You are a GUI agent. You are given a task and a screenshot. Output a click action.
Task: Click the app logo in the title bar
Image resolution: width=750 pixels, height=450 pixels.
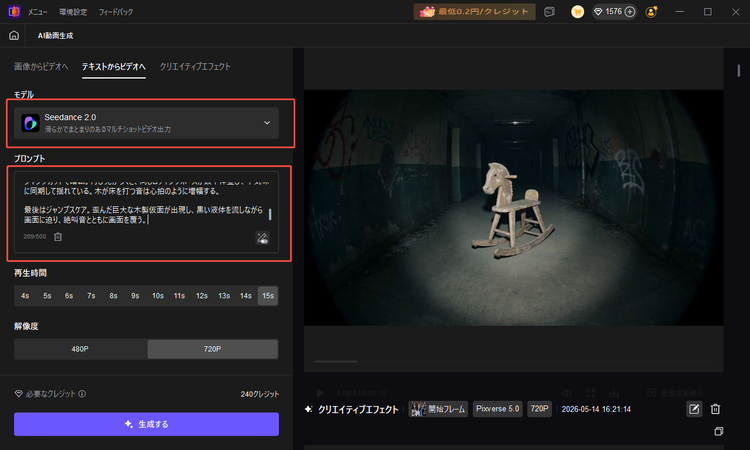click(x=14, y=11)
